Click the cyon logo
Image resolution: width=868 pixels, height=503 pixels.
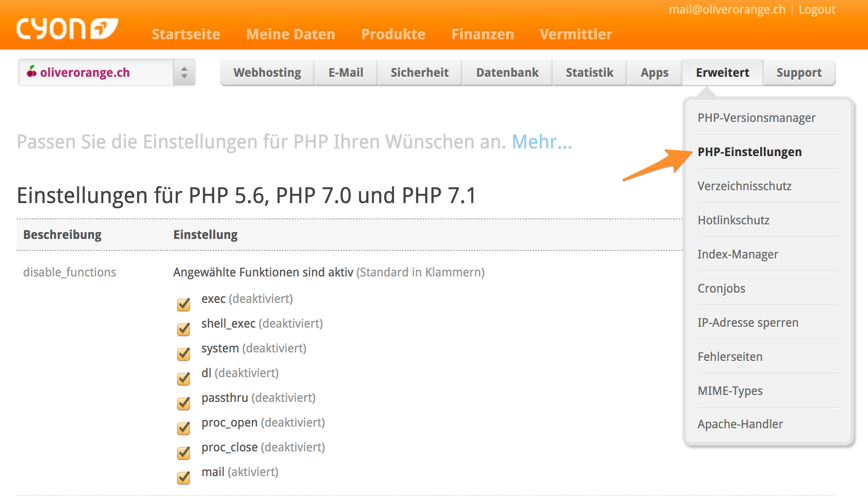tap(67, 29)
